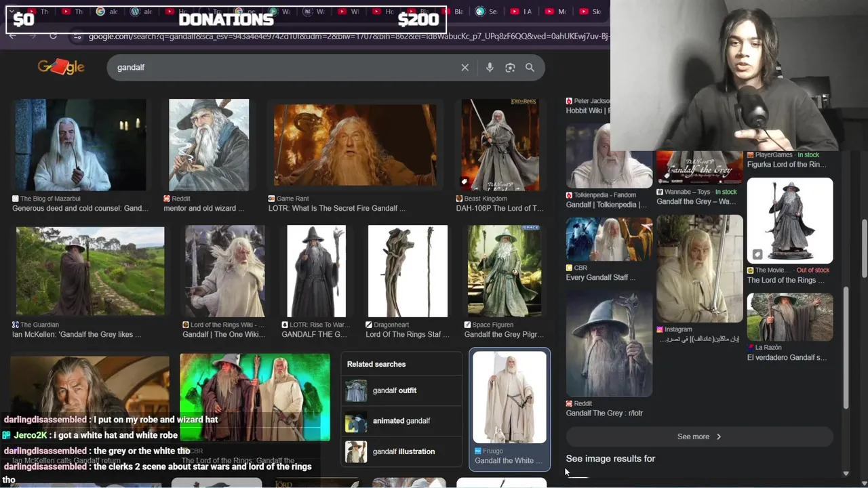Click the Reddit favicon above 'Gandalf The Grey : r/lotr'

pyautogui.click(x=570, y=403)
